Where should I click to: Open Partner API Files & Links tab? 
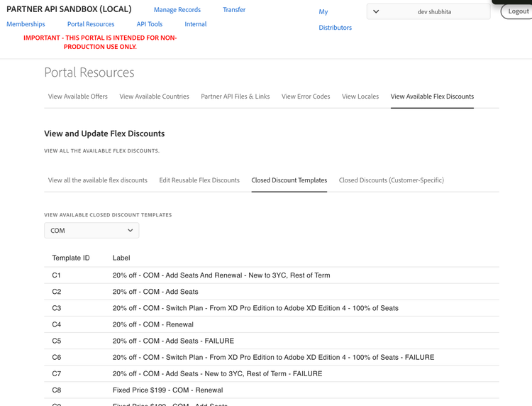pos(235,97)
